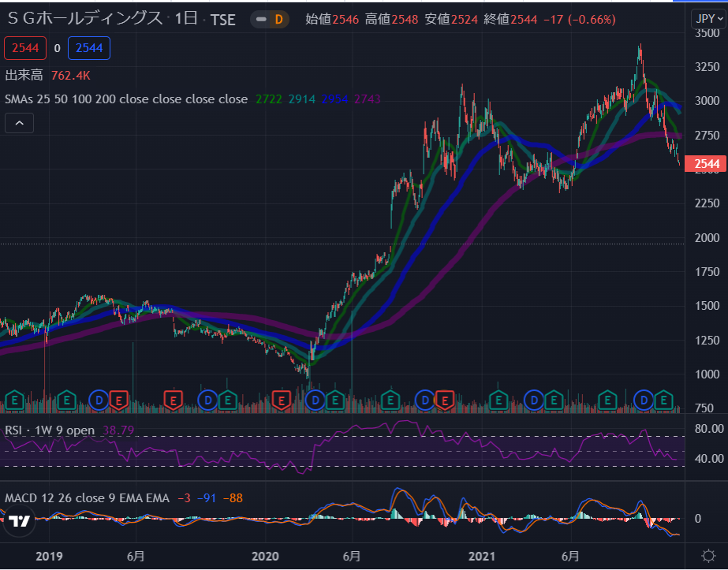Click the 40.00 RSI scale label
This screenshot has width=728, height=570.
(x=709, y=459)
